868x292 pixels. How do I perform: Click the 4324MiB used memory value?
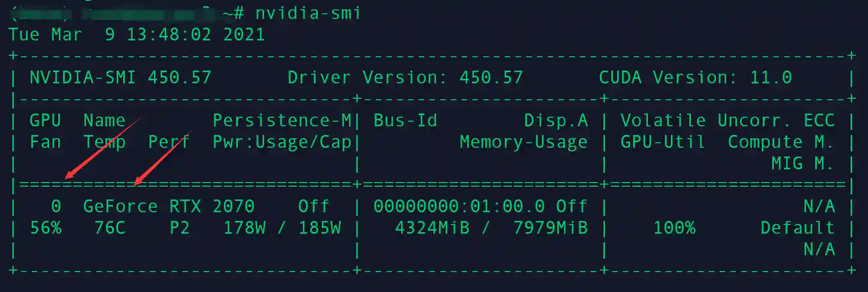pyautogui.click(x=432, y=228)
